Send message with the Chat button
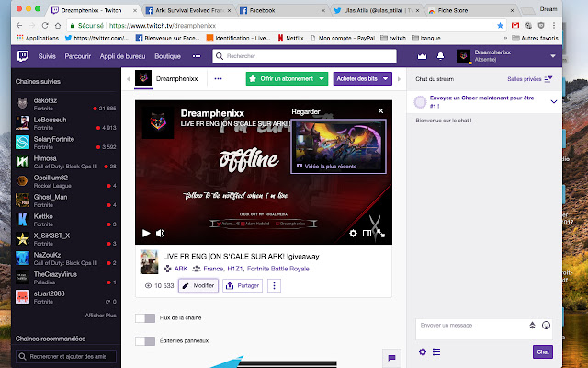The image size is (588, 368). [543, 351]
